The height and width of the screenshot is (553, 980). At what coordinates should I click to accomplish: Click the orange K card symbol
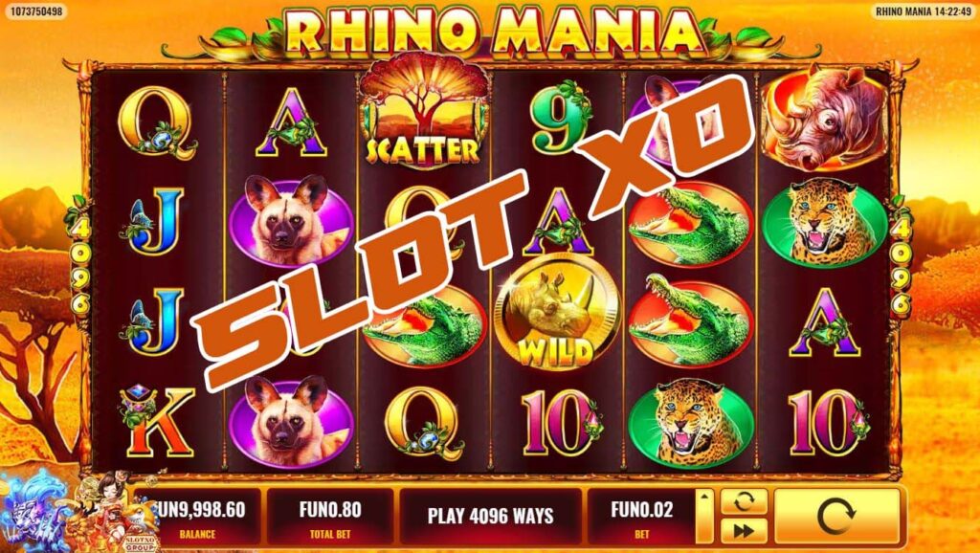tap(158, 421)
